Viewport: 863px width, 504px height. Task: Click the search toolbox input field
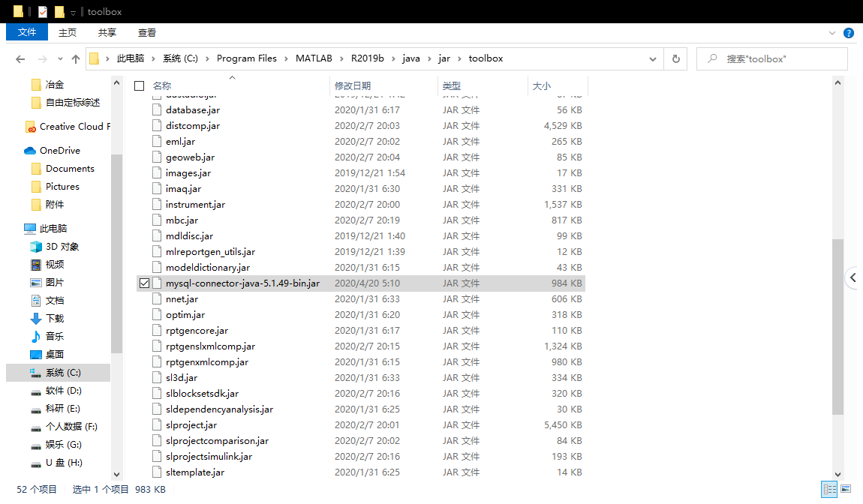(771, 58)
